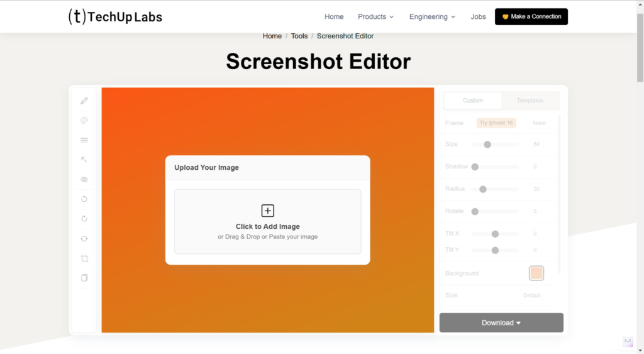Viewport: 644px width, 354px height.
Task: Click the Tilt X slider handle
Action: coord(496,234)
